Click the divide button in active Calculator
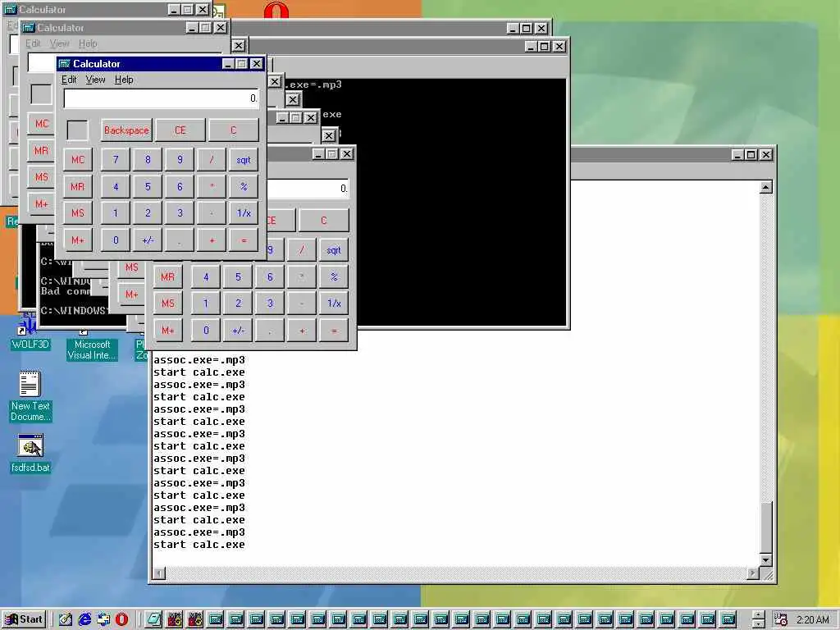 coord(212,160)
